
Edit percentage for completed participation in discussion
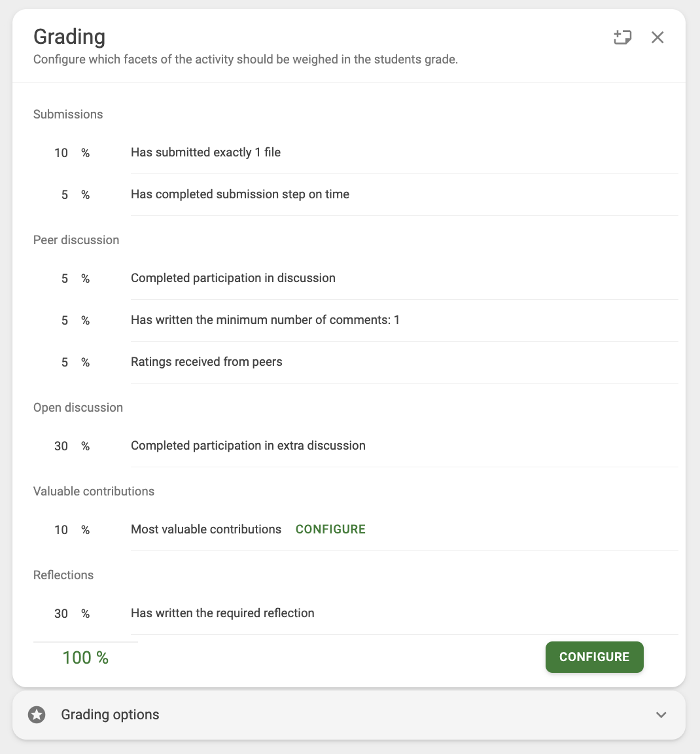61,278
